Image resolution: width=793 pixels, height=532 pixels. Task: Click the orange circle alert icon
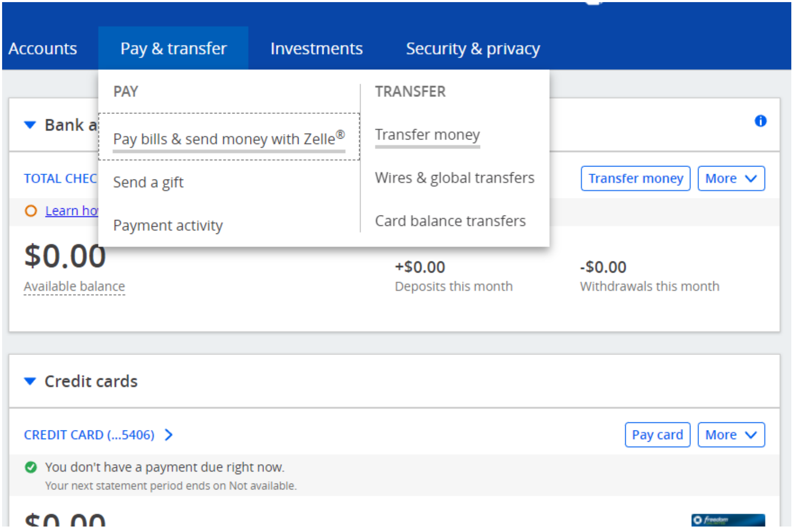(x=31, y=210)
